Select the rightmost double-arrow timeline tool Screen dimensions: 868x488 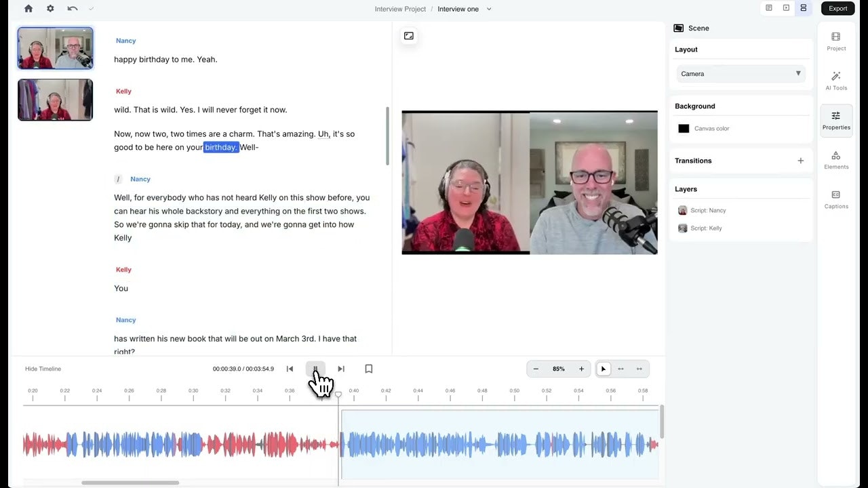point(639,369)
